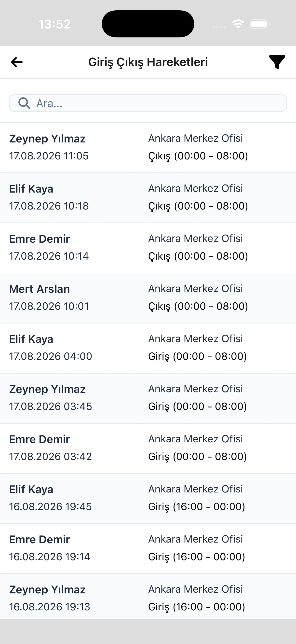
Task: Select Mert Arslan 10:01 exit entry
Action: (148, 298)
